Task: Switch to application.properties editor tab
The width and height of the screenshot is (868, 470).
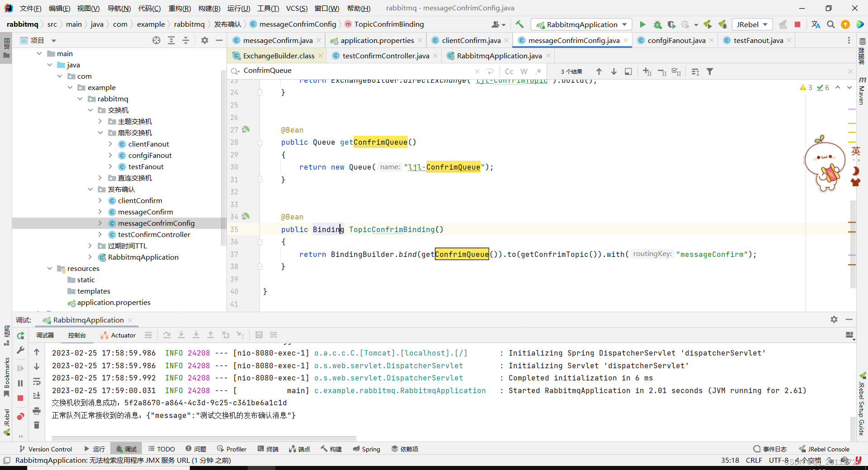Action: pyautogui.click(x=377, y=40)
